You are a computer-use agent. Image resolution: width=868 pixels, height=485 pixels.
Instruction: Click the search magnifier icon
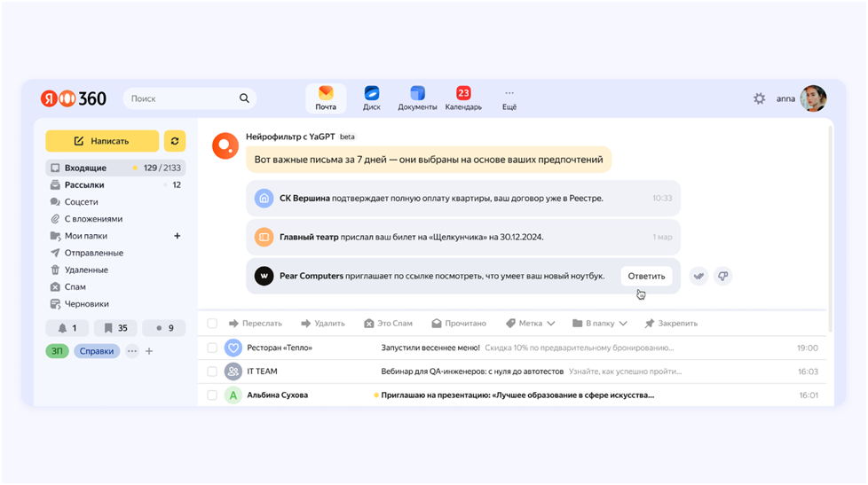tap(244, 98)
